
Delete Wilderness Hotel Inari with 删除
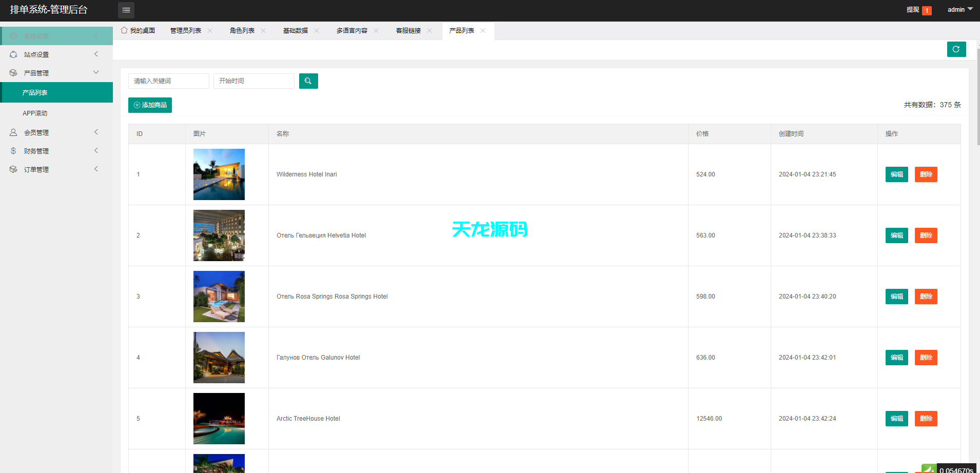tap(926, 174)
